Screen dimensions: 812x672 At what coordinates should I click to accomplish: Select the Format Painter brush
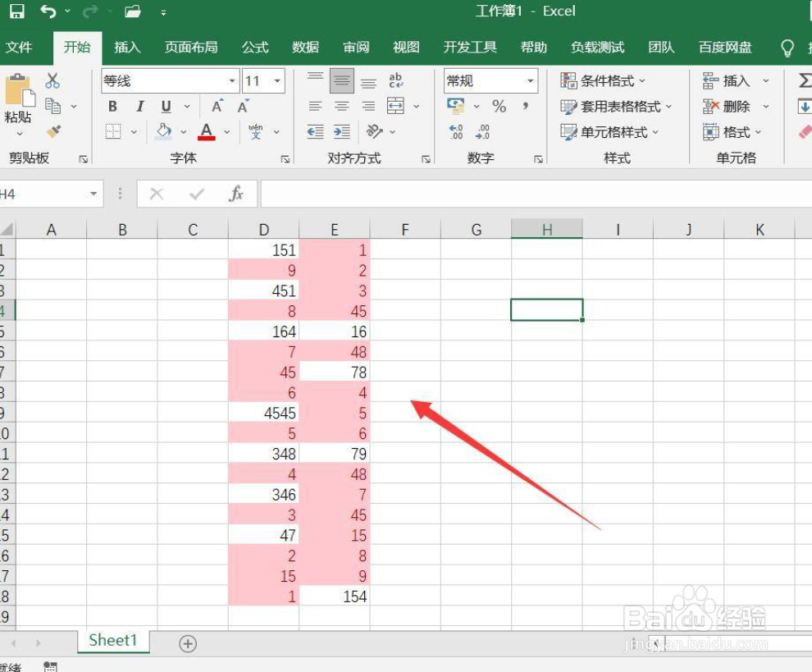click(x=53, y=131)
